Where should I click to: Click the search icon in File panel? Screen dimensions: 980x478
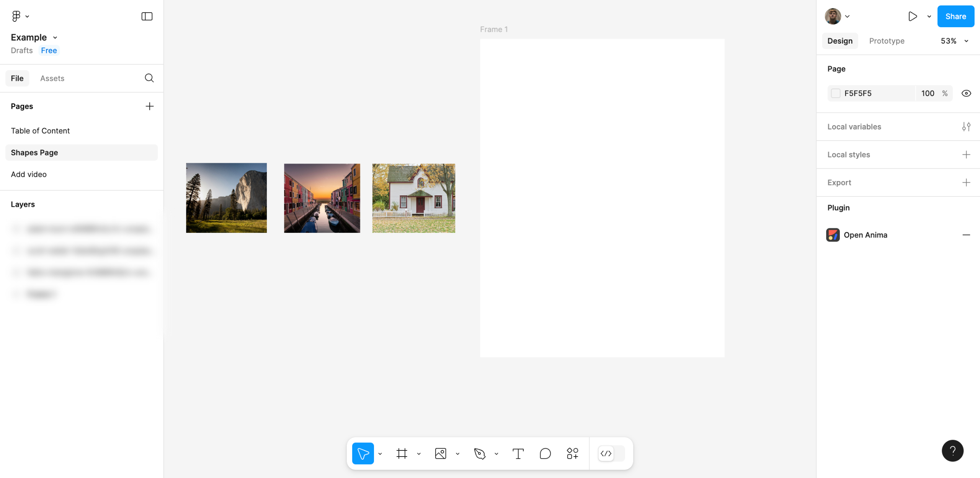pyautogui.click(x=149, y=78)
